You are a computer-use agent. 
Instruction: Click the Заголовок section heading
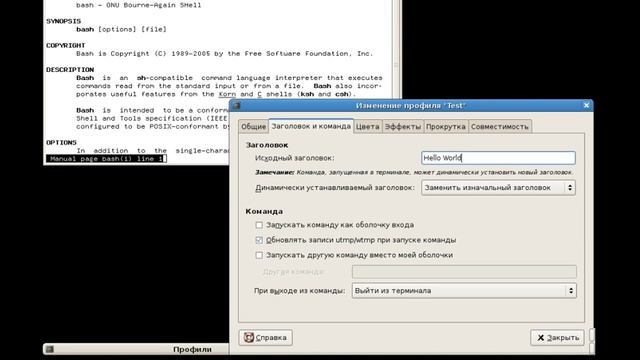[x=267, y=145]
